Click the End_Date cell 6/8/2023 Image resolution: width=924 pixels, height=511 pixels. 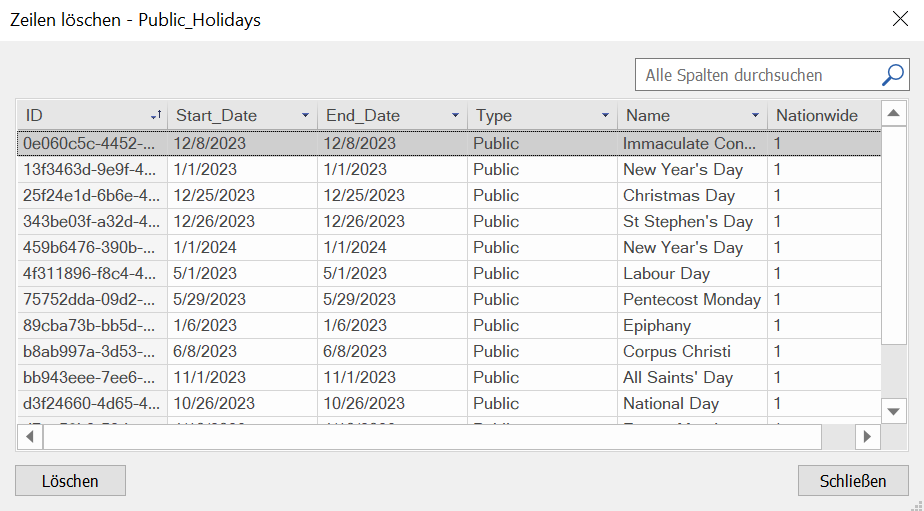coord(392,352)
